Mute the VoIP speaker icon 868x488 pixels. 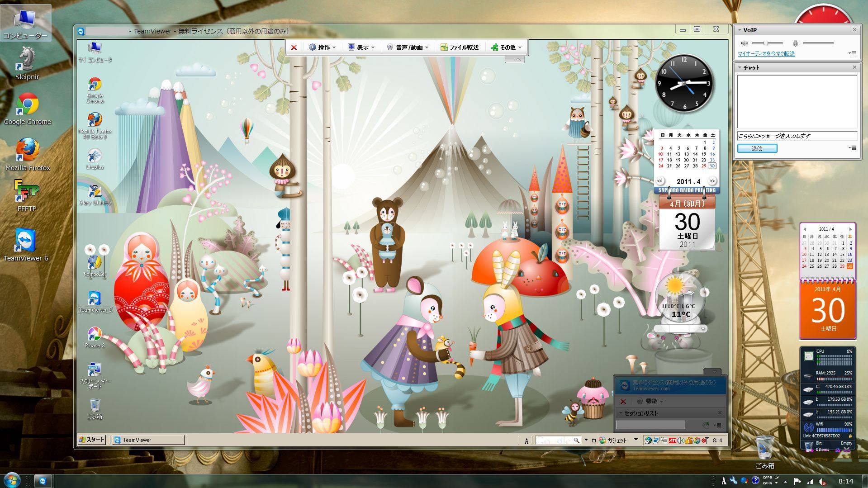(744, 43)
